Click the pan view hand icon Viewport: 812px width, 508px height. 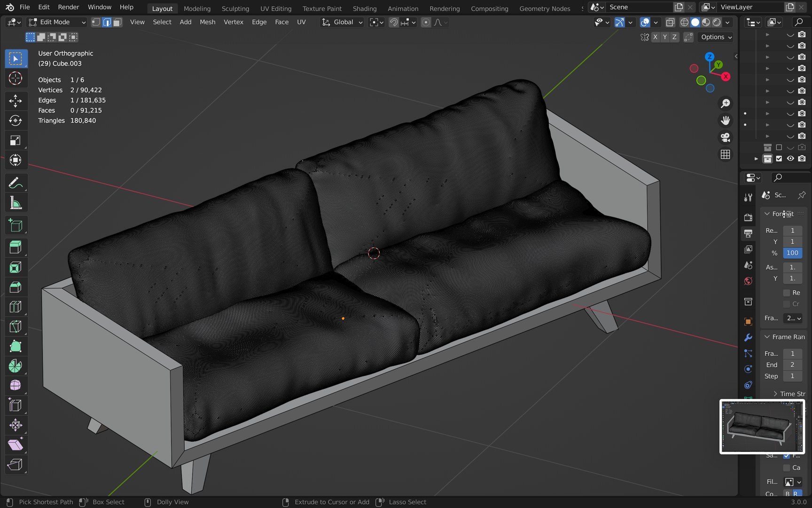point(726,120)
